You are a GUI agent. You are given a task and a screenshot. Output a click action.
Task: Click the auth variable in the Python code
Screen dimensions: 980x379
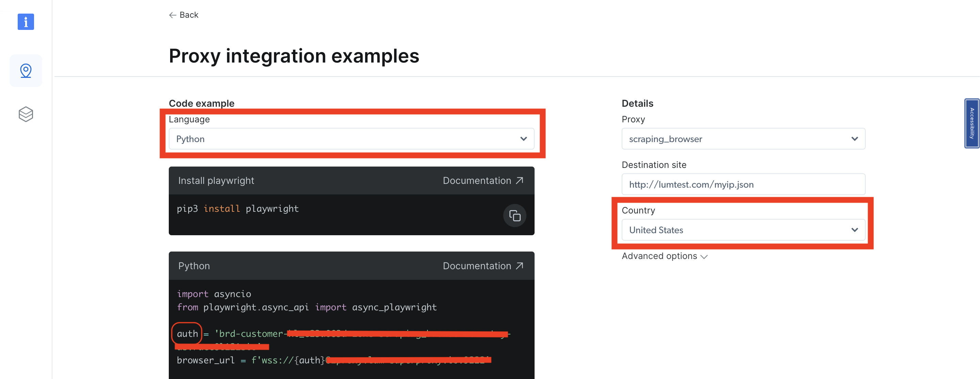[187, 333]
